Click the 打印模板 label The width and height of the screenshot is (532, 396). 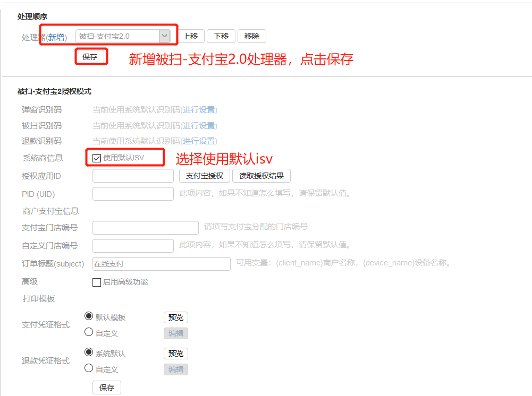[39, 299]
